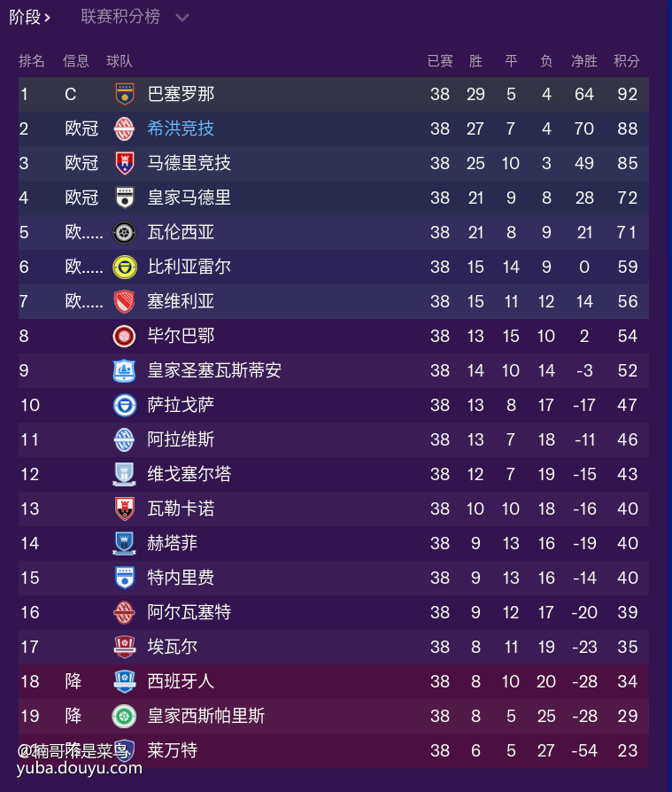Click the 毕尔巴鄂 club badge icon

coord(124,336)
